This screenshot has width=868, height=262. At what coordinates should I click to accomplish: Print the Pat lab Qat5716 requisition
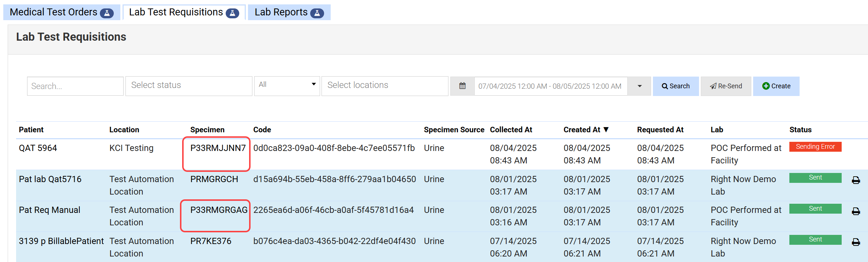(856, 180)
